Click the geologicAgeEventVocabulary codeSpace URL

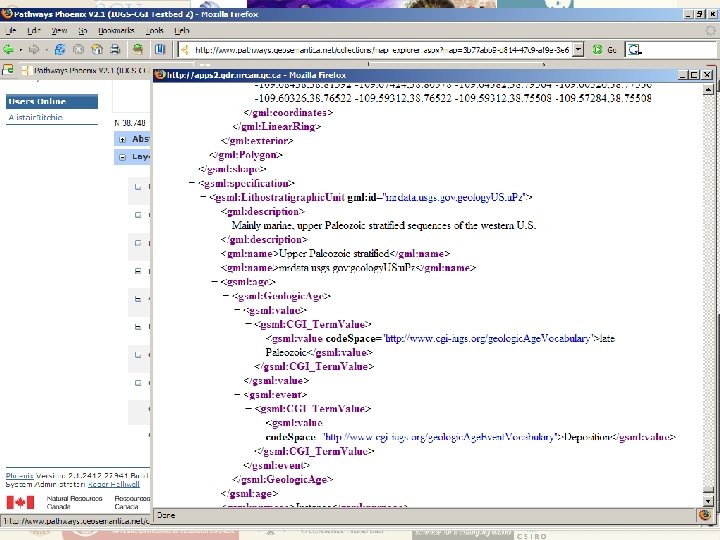[441, 437]
